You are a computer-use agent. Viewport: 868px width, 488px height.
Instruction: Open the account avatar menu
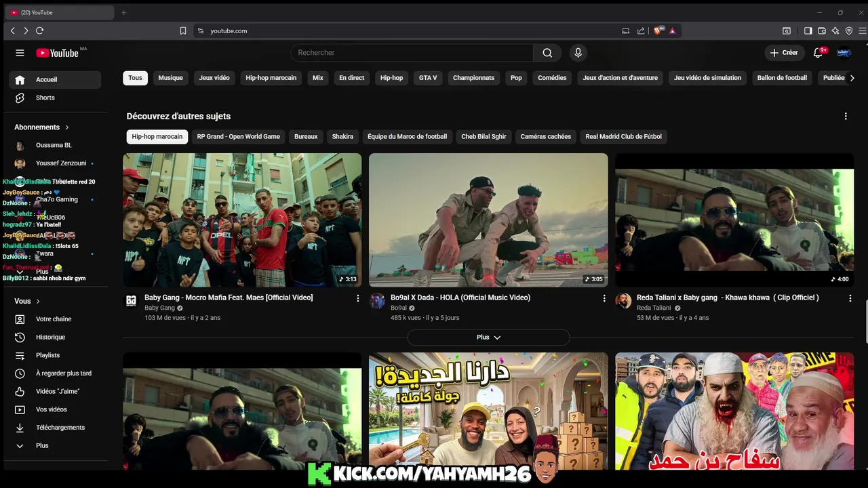(844, 53)
